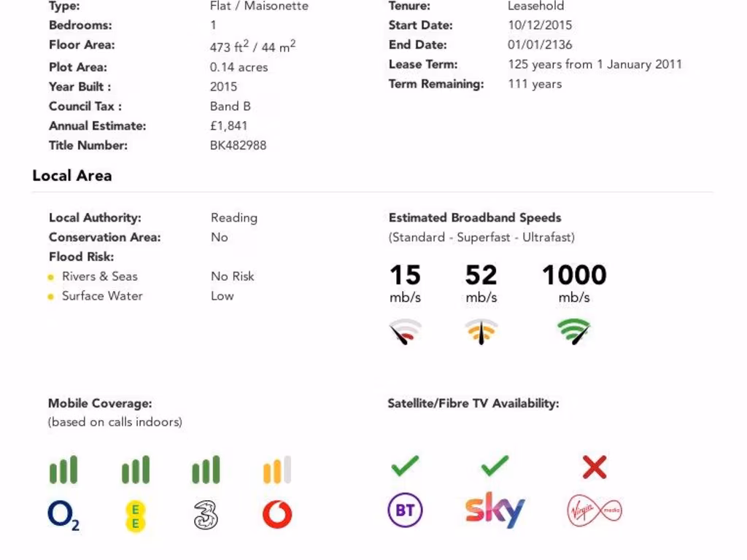Click the Sky provider logo
The height and width of the screenshot is (560, 747).
point(495,510)
